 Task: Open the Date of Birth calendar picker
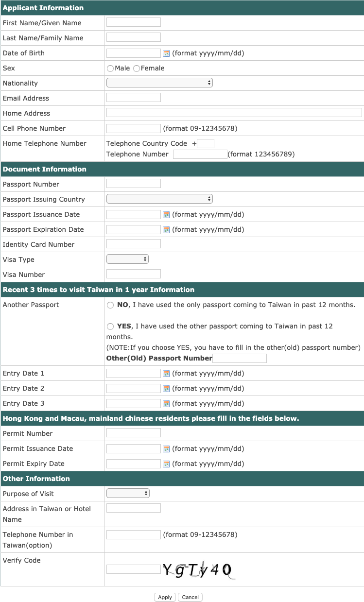click(166, 53)
